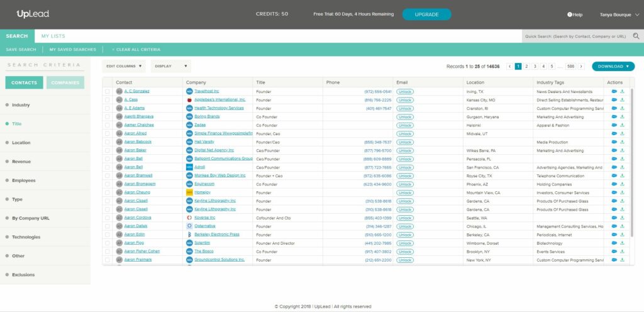Click the Applebee's apple logo icon
Viewport: 644px width, 312px height.
[x=189, y=99]
